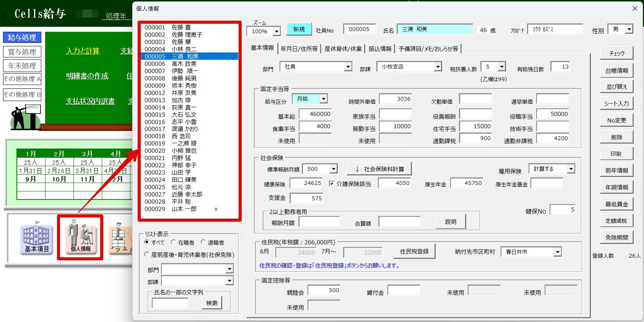Toggle the 介護保険該当 checkbox
This screenshot has width=644, height=322.
click(x=332, y=183)
